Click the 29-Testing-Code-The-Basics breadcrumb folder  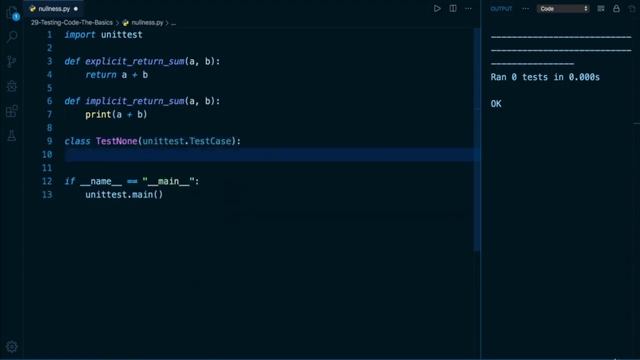pyautogui.click(x=72, y=23)
